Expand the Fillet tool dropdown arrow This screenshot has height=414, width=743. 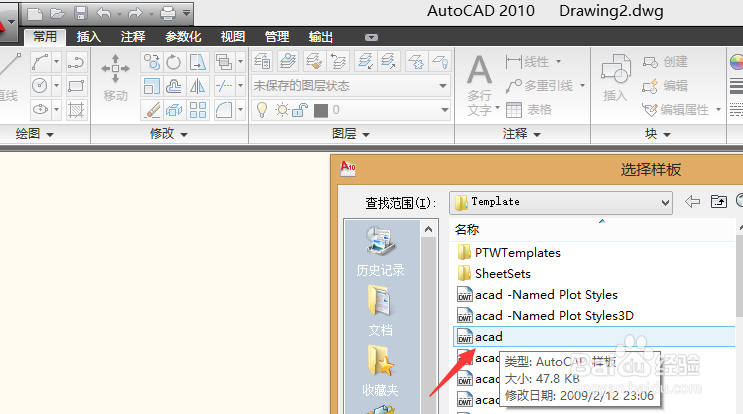241,110
